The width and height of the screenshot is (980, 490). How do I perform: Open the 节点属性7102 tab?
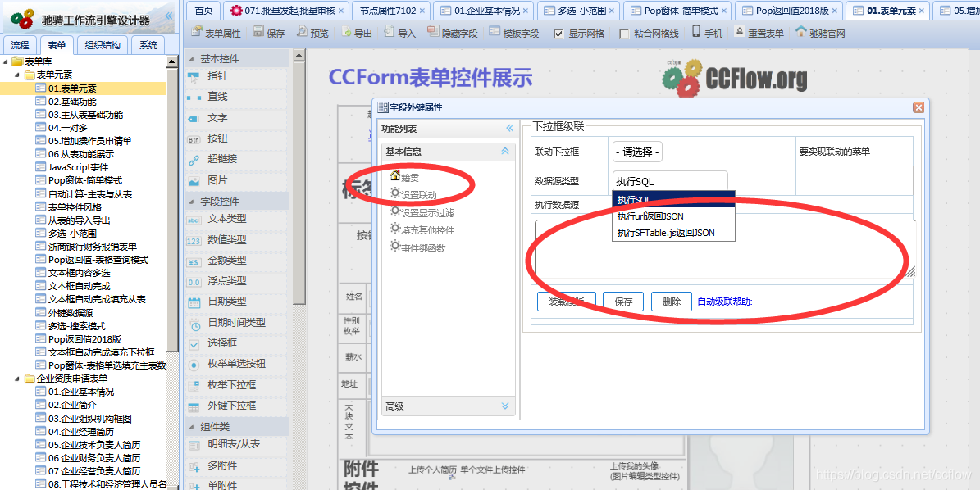pos(390,10)
